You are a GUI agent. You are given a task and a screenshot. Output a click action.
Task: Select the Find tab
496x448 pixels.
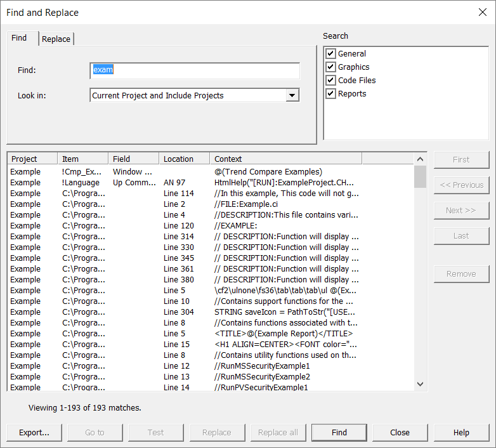[x=20, y=38]
